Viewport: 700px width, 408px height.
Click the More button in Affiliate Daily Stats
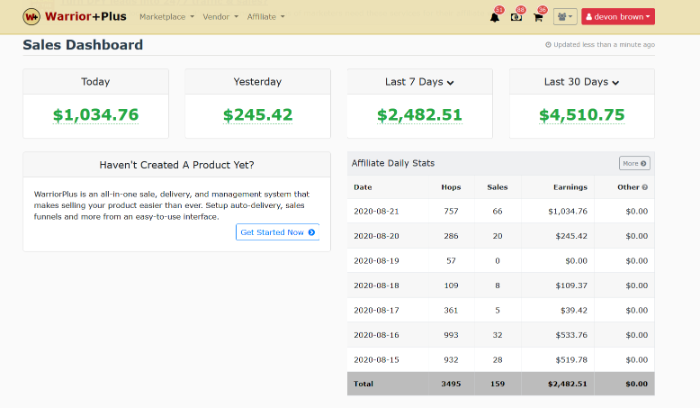(634, 163)
